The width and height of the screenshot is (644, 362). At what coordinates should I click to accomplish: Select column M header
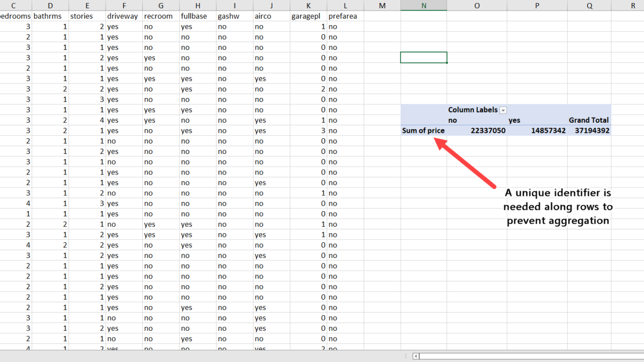pos(382,6)
